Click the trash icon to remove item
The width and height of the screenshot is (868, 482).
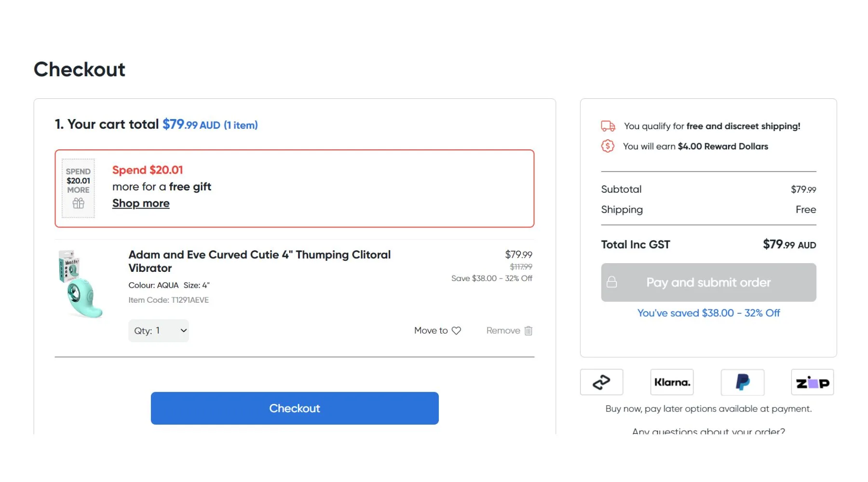[x=529, y=331]
